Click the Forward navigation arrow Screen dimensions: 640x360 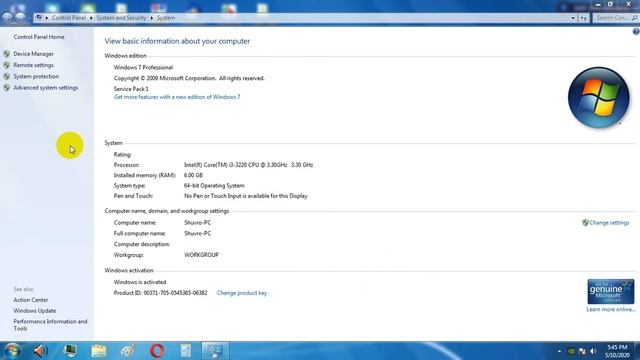pos(20,18)
